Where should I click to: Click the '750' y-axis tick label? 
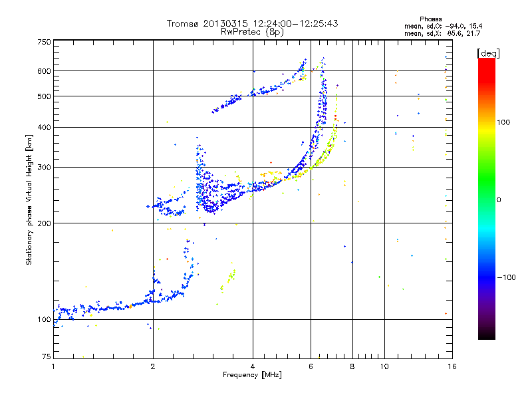point(44,42)
